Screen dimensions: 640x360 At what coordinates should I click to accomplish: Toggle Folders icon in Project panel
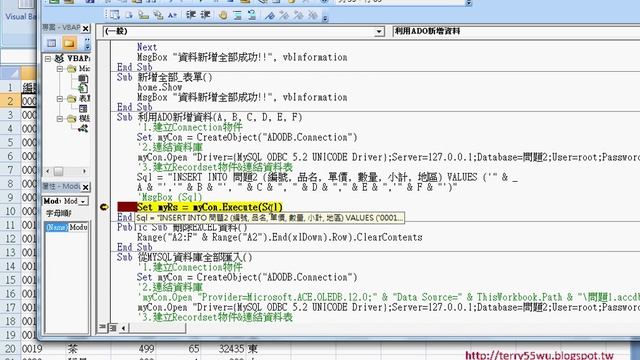[x=69, y=43]
